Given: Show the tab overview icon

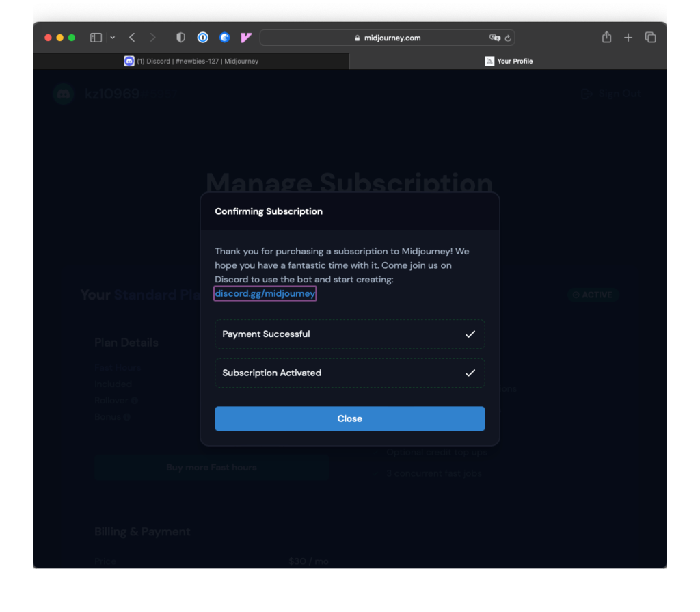Looking at the screenshot, I should (x=651, y=38).
